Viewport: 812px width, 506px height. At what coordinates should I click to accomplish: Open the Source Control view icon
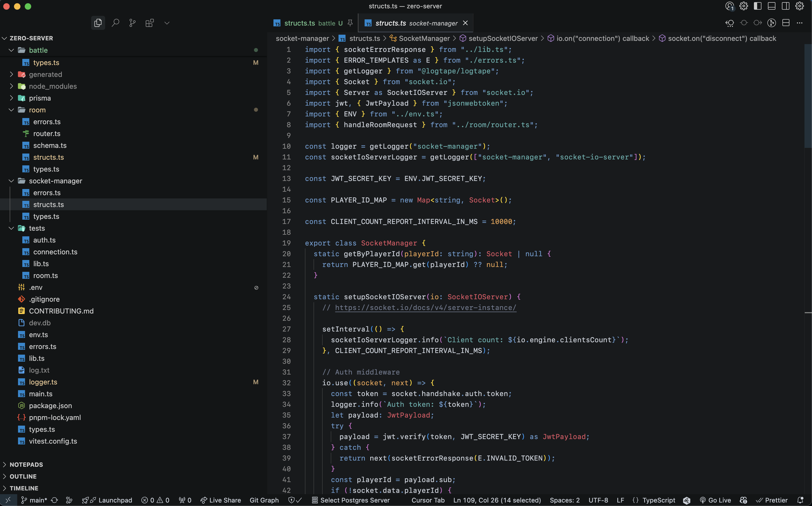click(x=133, y=23)
